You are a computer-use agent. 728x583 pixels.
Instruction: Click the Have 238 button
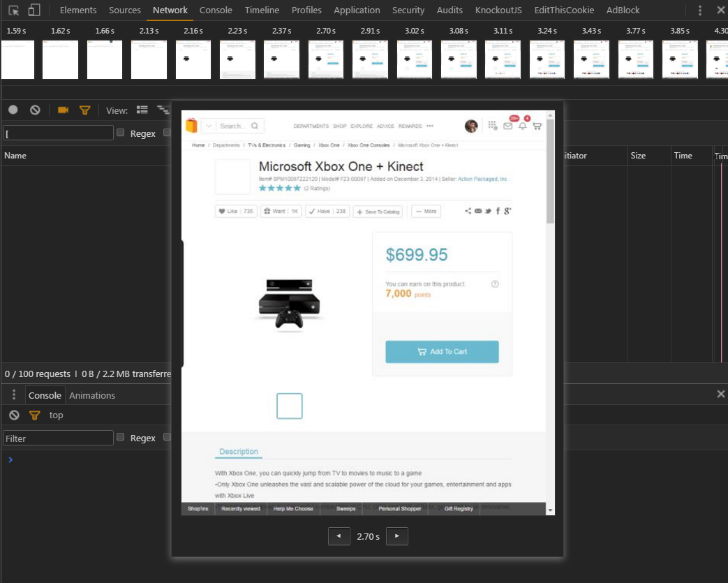327,212
